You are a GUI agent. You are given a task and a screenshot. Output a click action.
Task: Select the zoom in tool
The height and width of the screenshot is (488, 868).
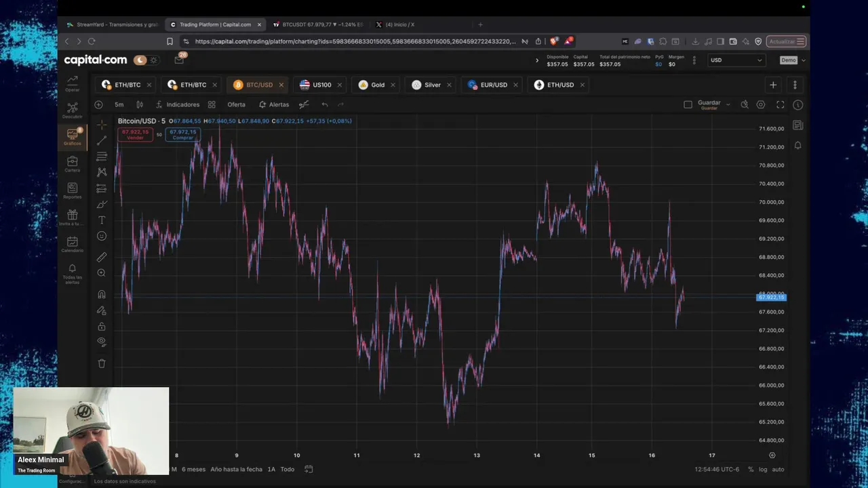102,272
